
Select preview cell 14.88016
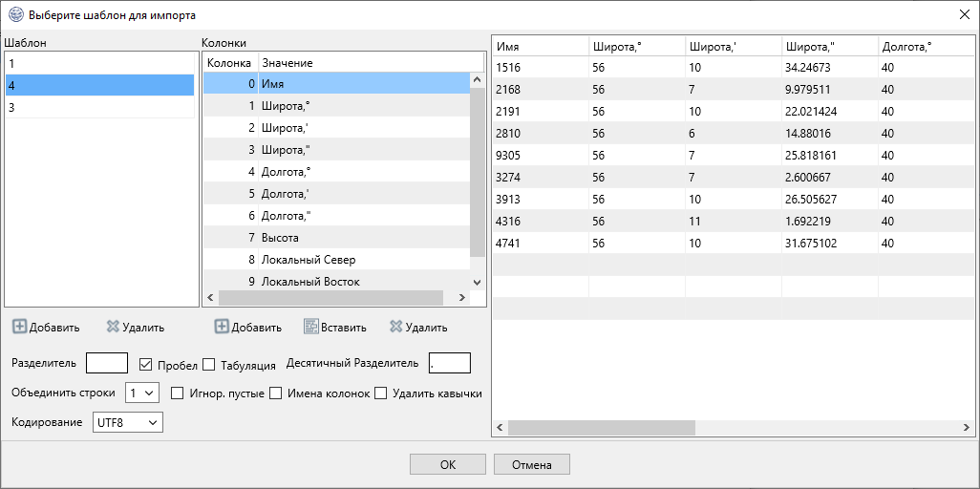tap(830, 133)
